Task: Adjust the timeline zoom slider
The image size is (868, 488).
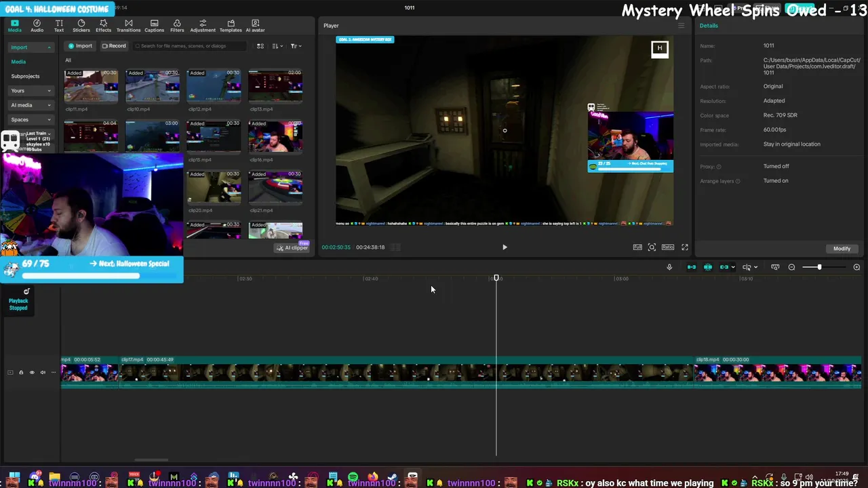Action: pos(819,267)
